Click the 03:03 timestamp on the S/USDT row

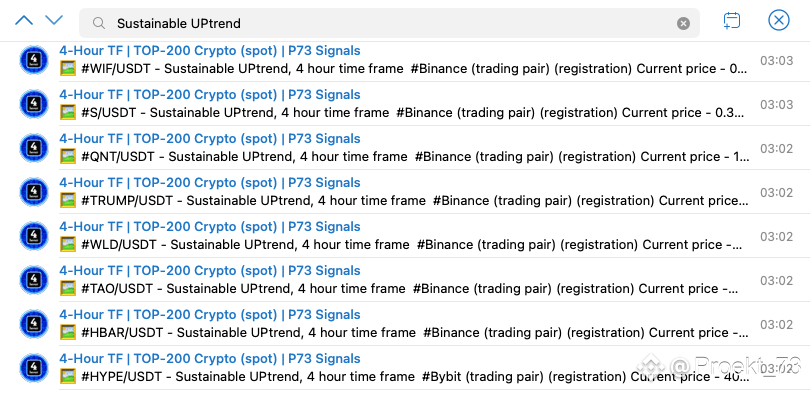tap(776, 104)
